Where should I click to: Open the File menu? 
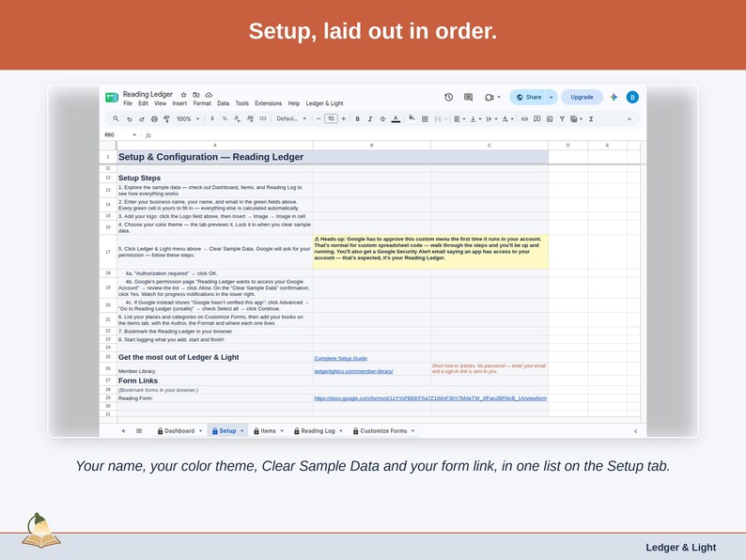tap(128, 103)
